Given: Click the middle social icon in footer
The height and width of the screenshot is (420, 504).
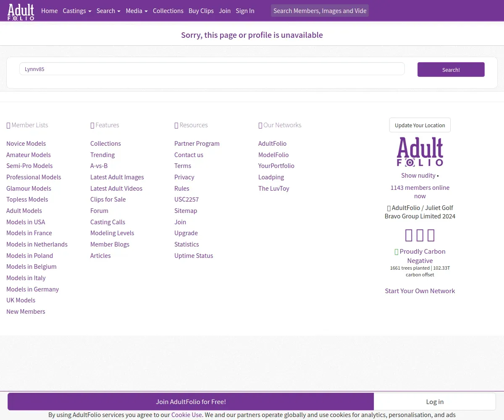Looking at the screenshot, I should coord(420,235).
